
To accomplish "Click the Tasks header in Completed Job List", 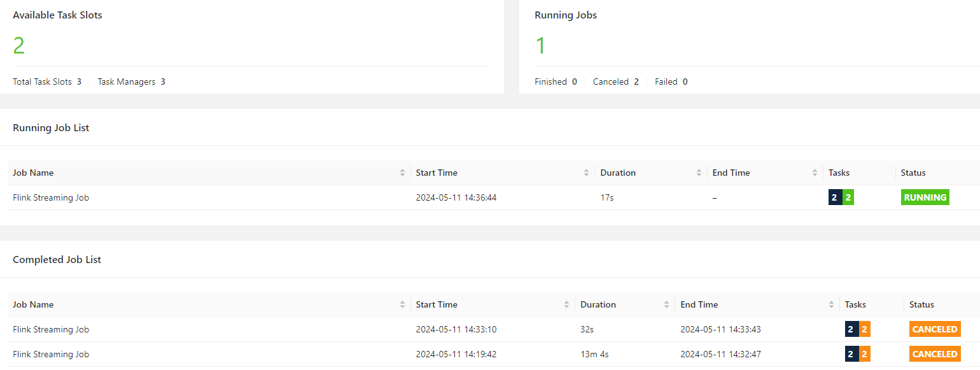I will tap(855, 304).
